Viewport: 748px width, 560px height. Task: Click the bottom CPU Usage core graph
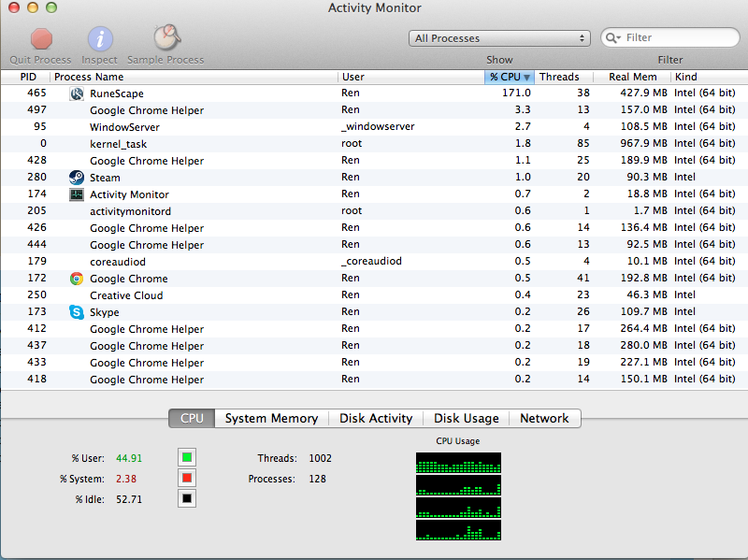[x=458, y=530]
